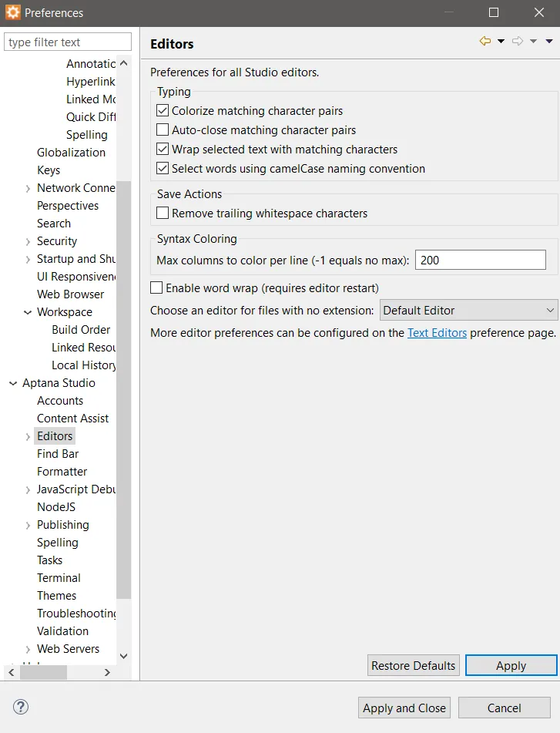Open the Keys preference page
The width and height of the screenshot is (560, 733).
[x=49, y=170]
